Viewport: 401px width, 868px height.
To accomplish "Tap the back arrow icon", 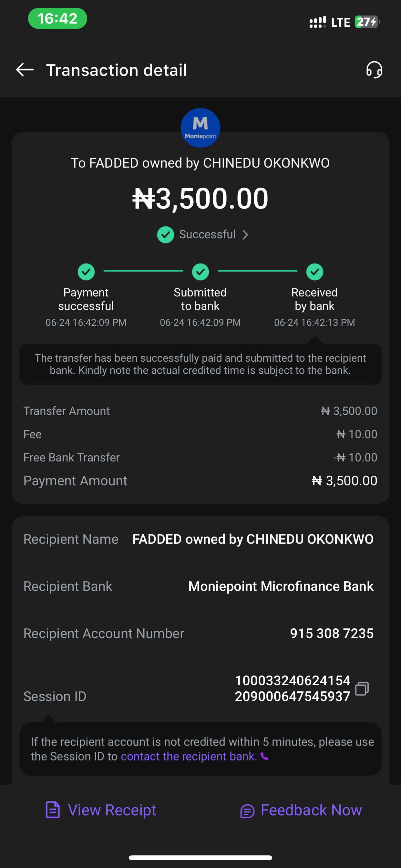I will pos(25,70).
